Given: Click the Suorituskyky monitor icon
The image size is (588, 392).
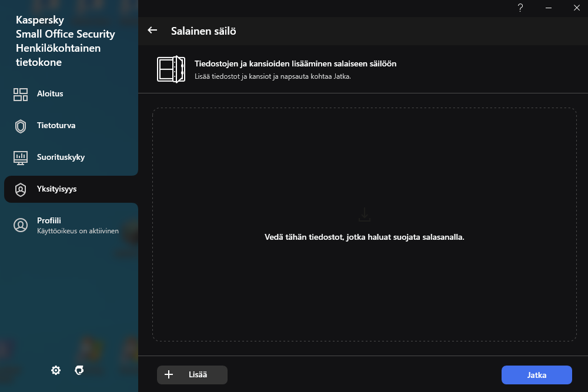Looking at the screenshot, I should [21, 158].
